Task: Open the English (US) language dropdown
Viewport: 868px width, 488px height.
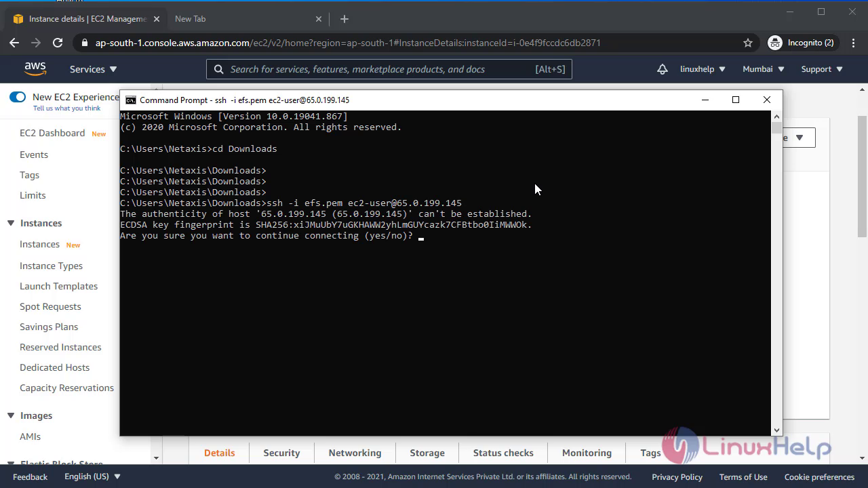Action: (x=92, y=476)
